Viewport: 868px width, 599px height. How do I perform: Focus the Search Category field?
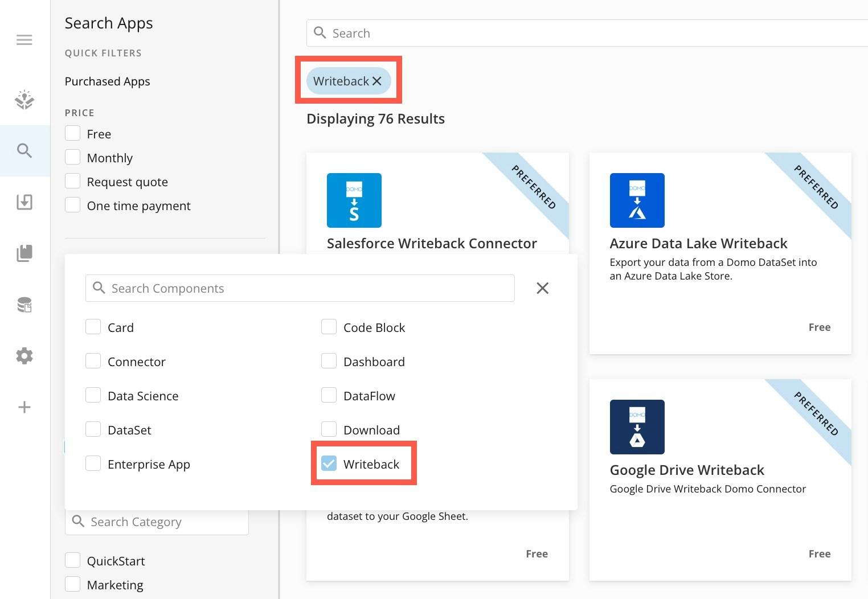(157, 522)
